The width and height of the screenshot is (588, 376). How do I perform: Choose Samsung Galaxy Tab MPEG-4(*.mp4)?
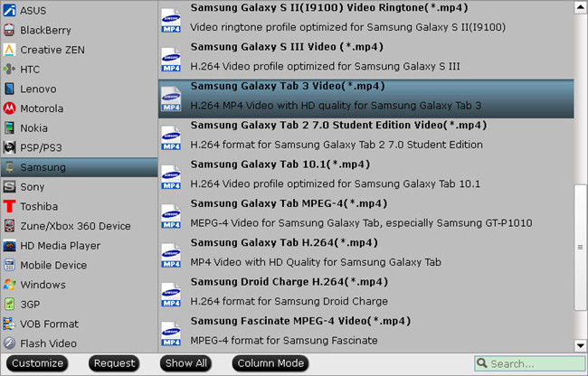pyautogui.click(x=366, y=216)
